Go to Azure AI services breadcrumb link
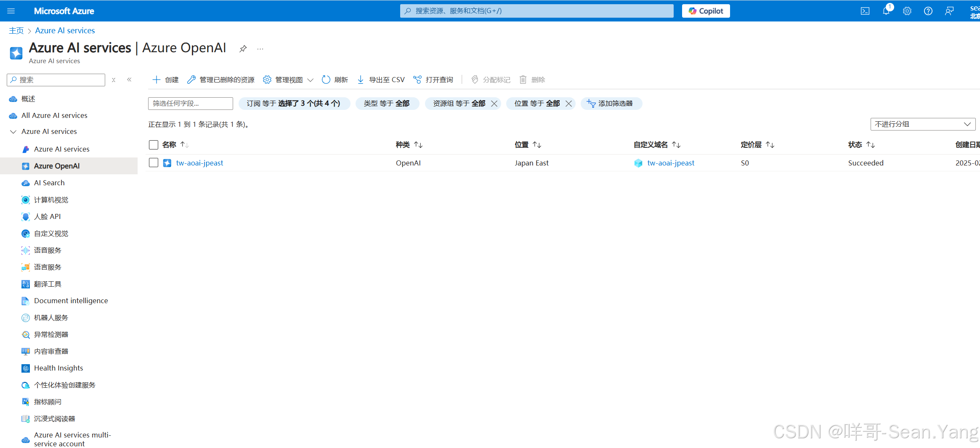The image size is (980, 448). point(65,31)
